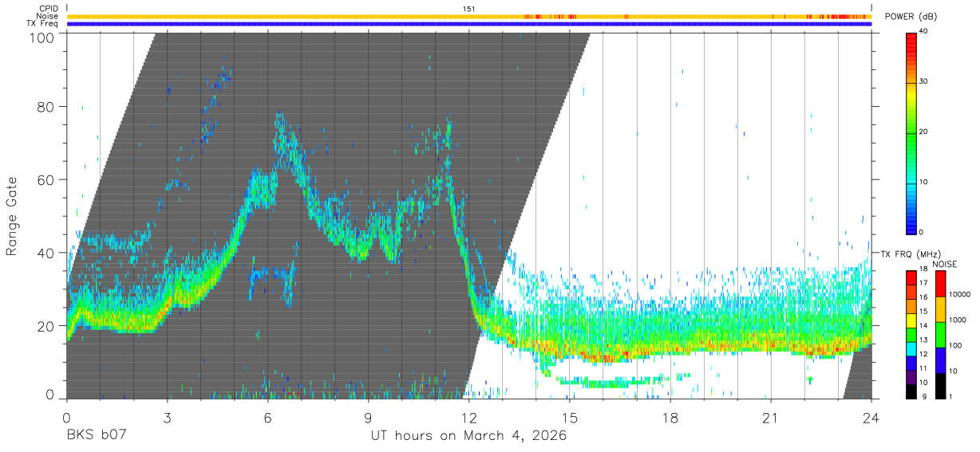Click the 'UT hours on March 4, 2026' axis title

coord(468,436)
